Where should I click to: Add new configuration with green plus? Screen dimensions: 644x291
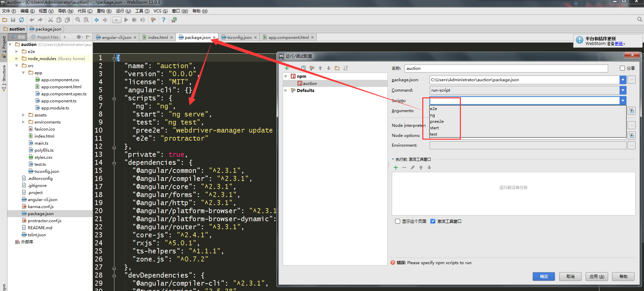tap(287, 68)
